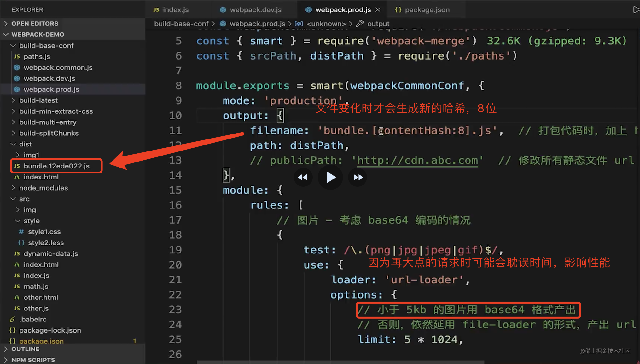Click the run icon at top right
The image size is (640, 364).
click(x=636, y=10)
